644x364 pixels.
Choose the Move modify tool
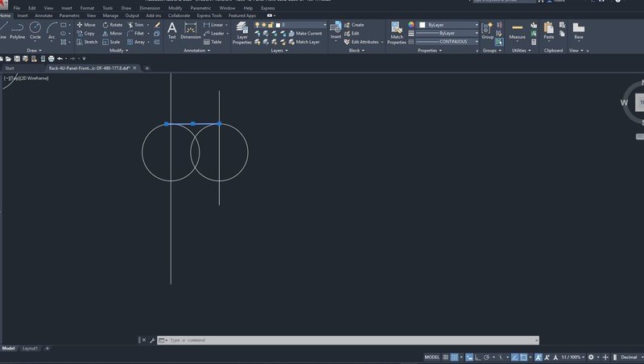point(86,25)
